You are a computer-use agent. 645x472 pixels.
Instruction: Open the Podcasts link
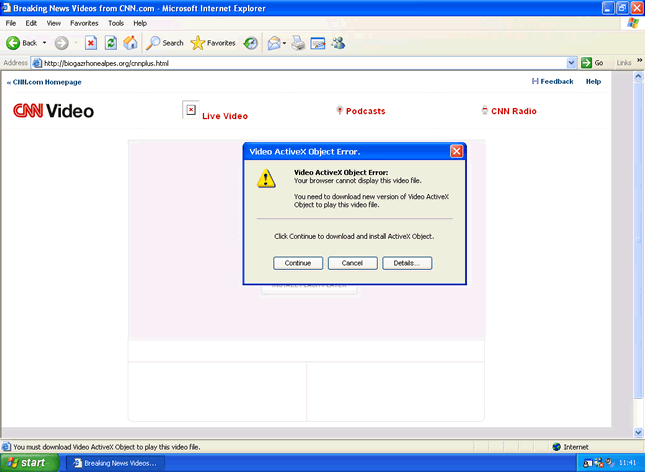pyautogui.click(x=365, y=111)
